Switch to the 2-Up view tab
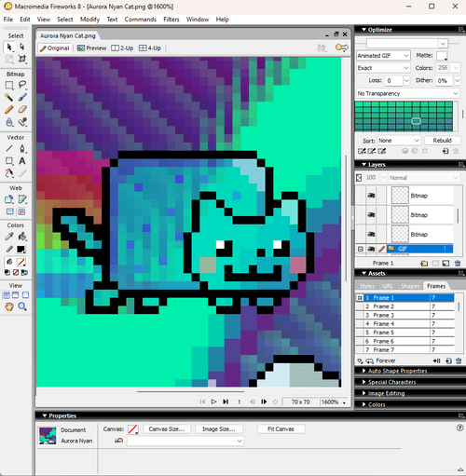 click(122, 48)
